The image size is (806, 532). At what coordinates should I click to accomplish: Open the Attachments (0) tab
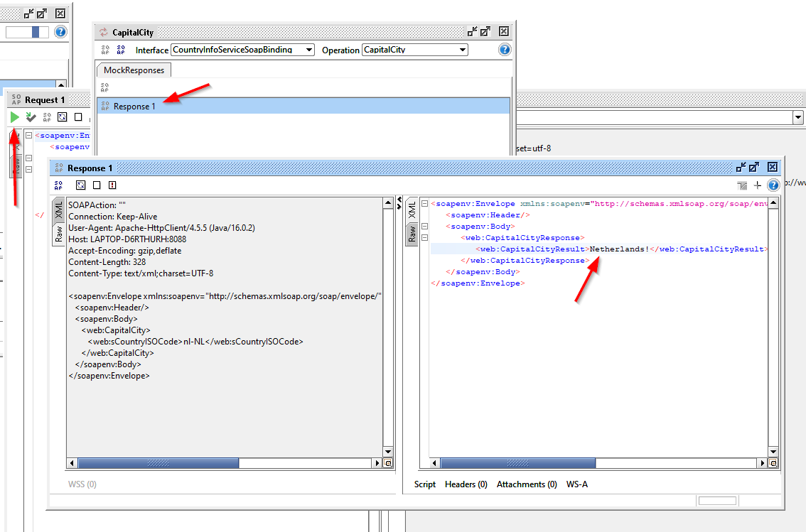click(526, 484)
